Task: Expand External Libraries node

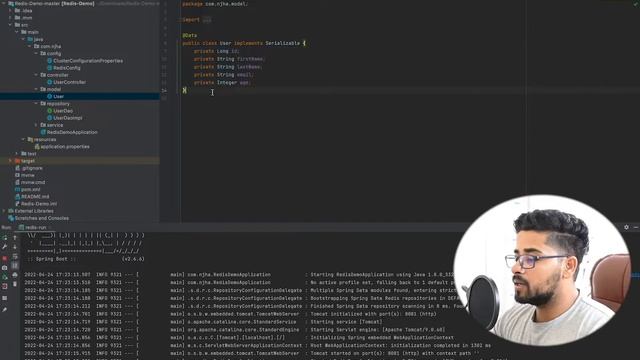Action: click(4, 211)
